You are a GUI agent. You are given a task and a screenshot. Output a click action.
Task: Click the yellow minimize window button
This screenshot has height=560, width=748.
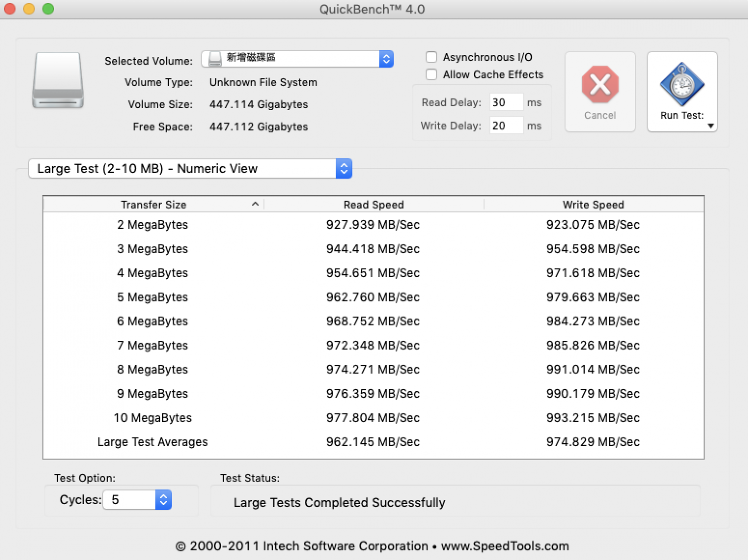[x=29, y=9]
